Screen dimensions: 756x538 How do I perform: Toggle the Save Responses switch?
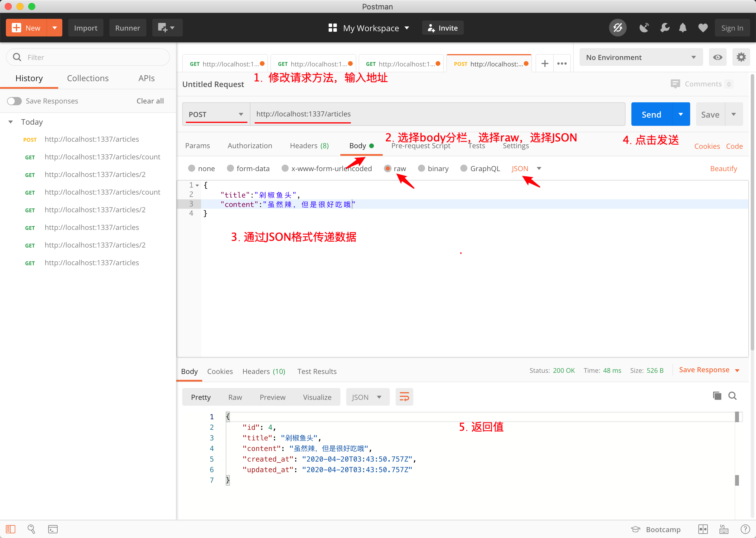coord(15,101)
